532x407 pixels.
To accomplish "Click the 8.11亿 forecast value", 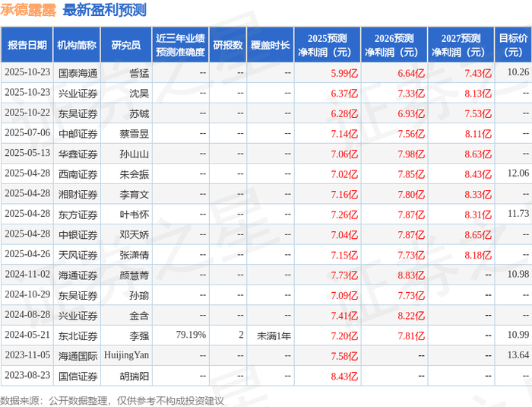I will [478, 134].
